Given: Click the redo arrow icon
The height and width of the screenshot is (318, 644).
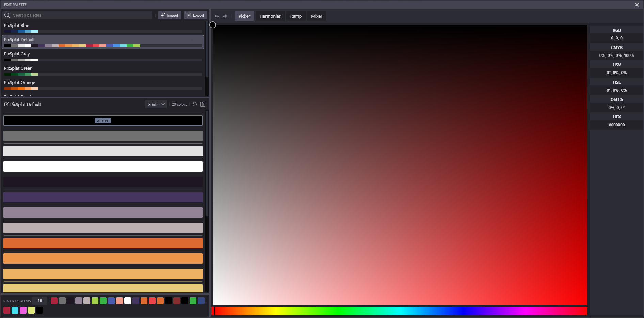Looking at the screenshot, I should 225,16.
